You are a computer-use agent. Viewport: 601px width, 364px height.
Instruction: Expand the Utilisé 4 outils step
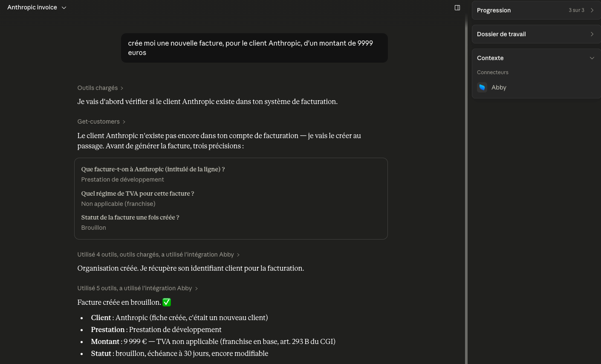click(x=158, y=254)
